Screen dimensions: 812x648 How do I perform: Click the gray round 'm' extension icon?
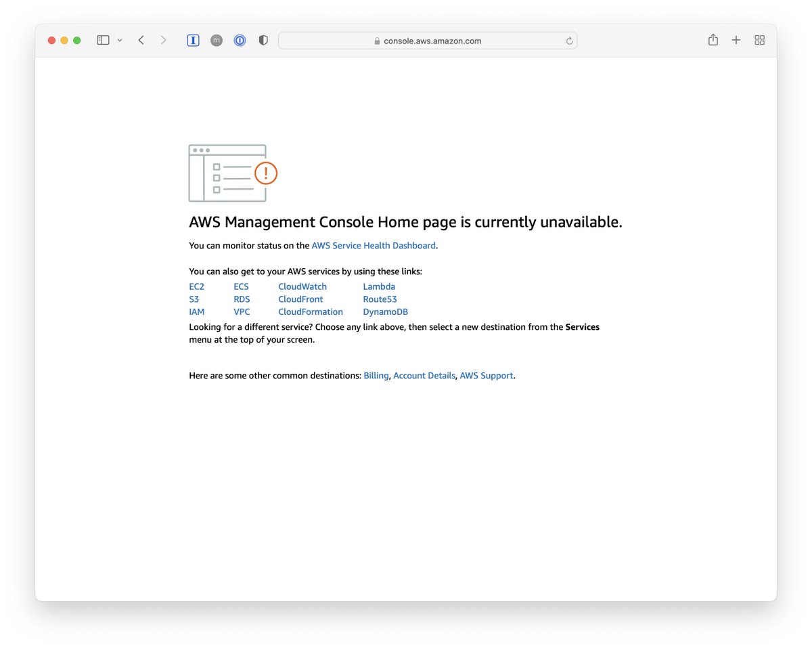(x=217, y=41)
